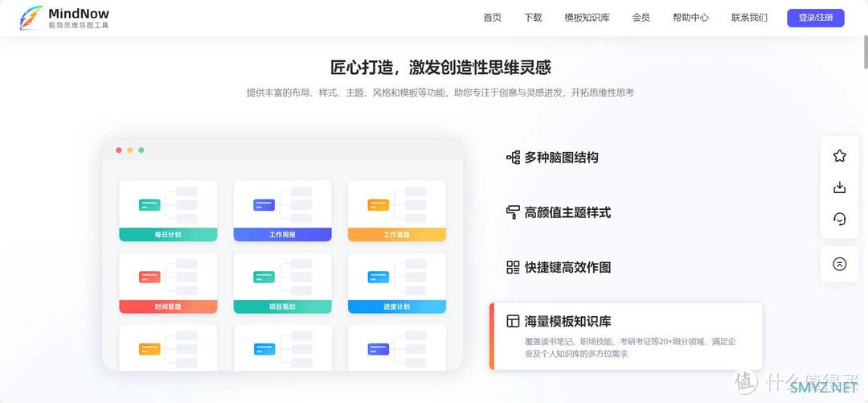Screen dimensions: 868x403
Task: Click the heading 匠心打造，激发创造性思维灵感
Action: (440, 68)
